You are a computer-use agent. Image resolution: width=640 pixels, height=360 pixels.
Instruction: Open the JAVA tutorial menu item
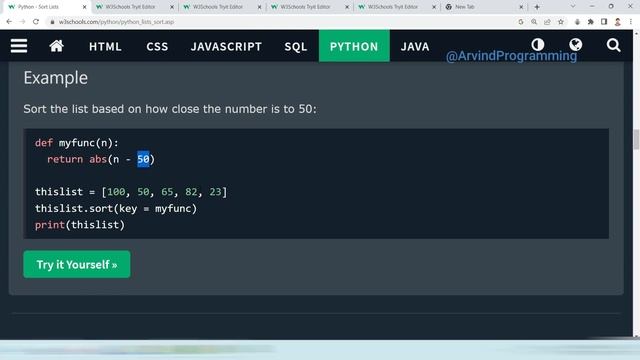click(x=415, y=47)
